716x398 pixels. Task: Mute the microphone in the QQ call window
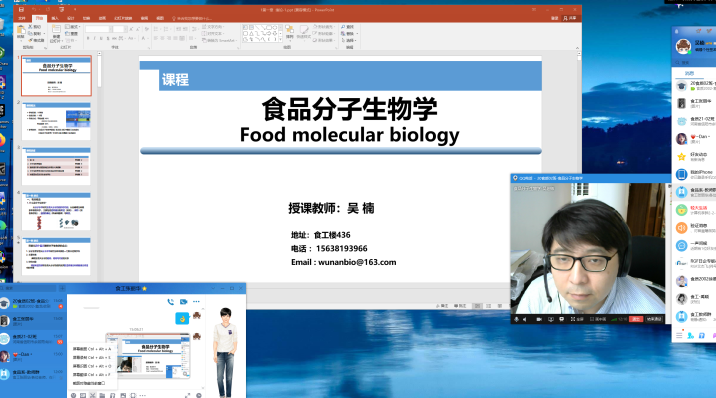coord(516,319)
